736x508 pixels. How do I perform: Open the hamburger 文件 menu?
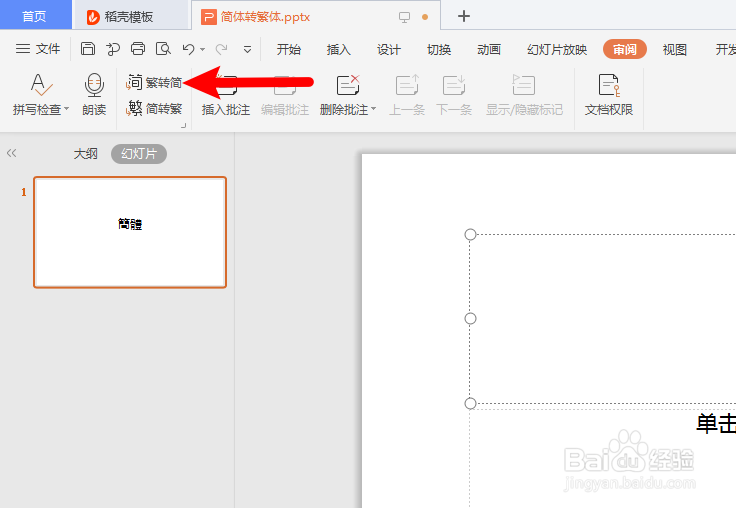[38, 48]
